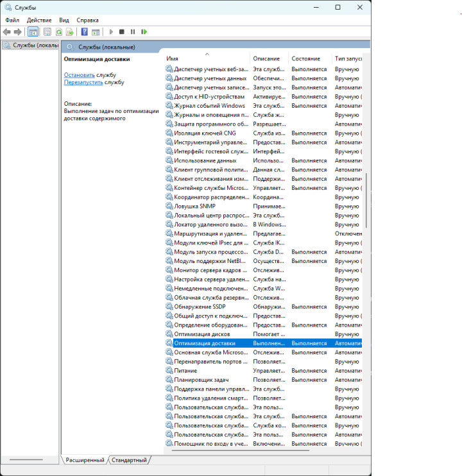Click the Перезапустить service link

[x=83, y=82]
